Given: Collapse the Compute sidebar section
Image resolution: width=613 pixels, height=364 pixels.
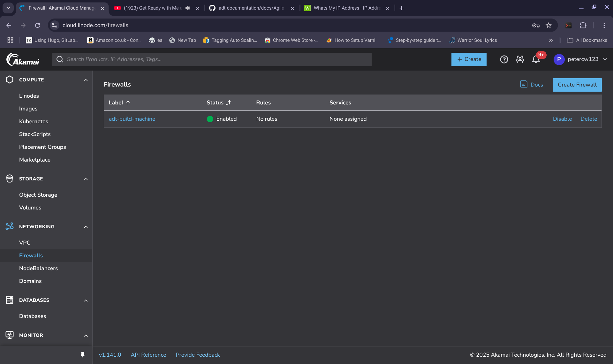Looking at the screenshot, I should click(x=86, y=80).
